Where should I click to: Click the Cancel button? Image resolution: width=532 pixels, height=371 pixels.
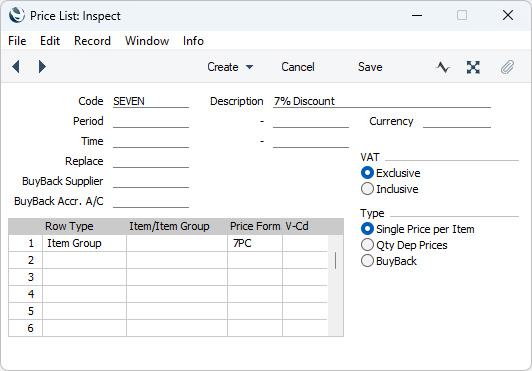point(298,67)
